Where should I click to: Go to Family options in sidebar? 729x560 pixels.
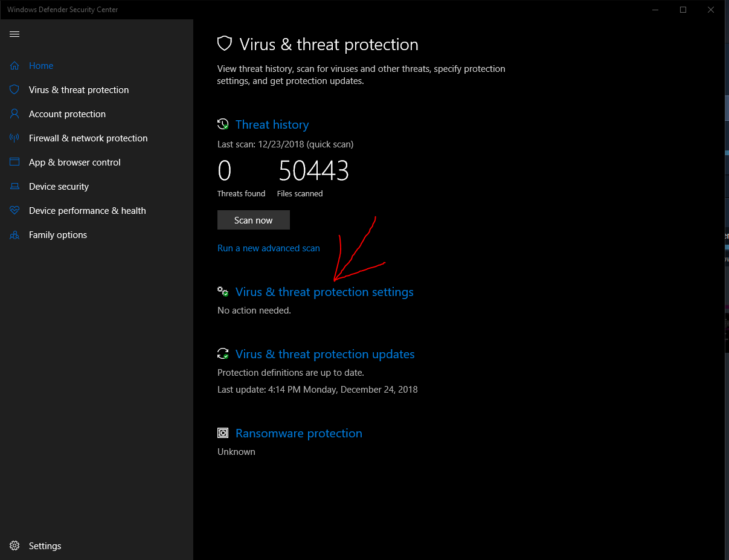coord(58,235)
